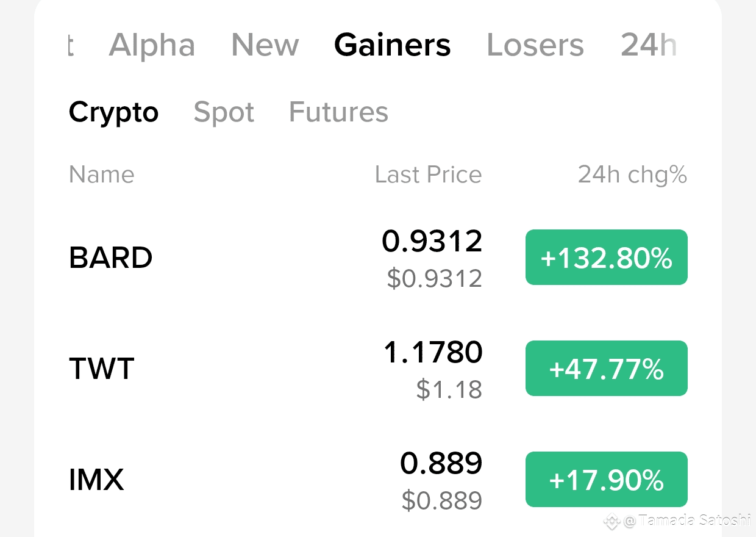This screenshot has width=756, height=537.
Task: Open the BARD coin row
Action: click(x=378, y=258)
